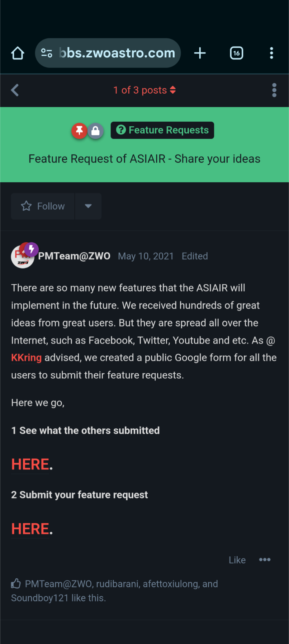Toggle Follow on this discussion
This screenshot has height=644, width=289.
(x=43, y=206)
